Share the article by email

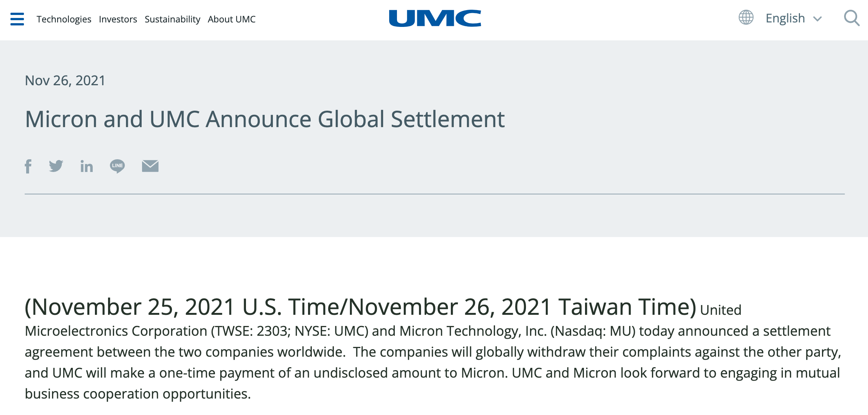[150, 166]
